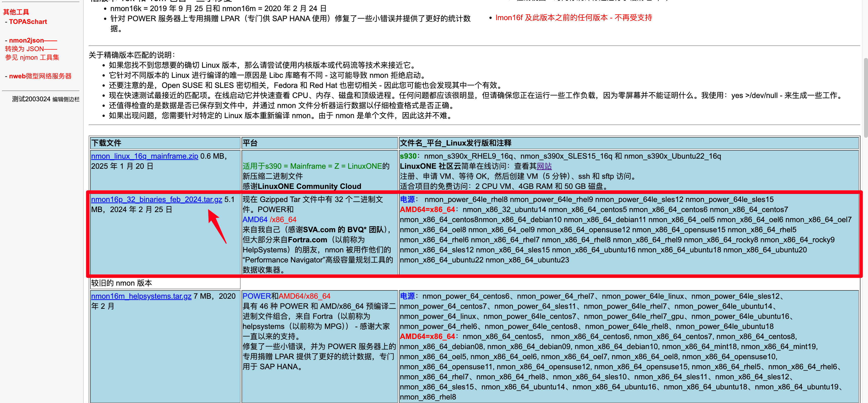This screenshot has width=868, height=403.
Task: Click bold LinuxONE Community Cloud text
Action: [x=309, y=186]
